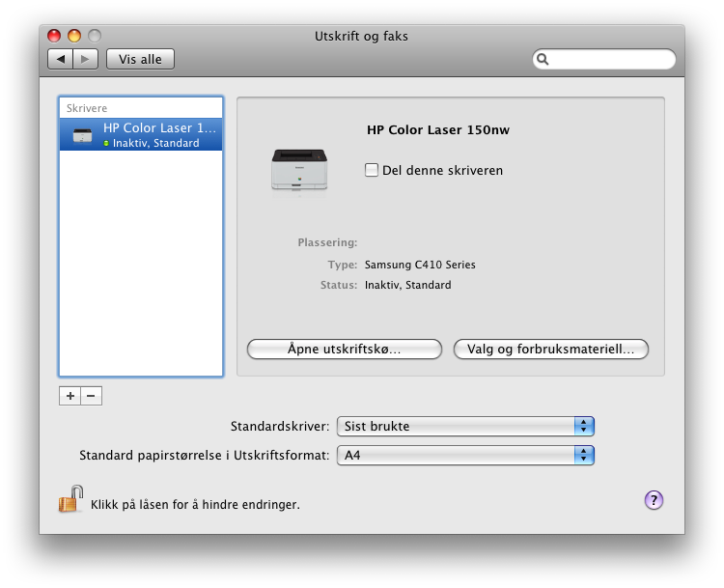Select HP Color Laser row in Skrivere list
724x588 pixels.
(x=141, y=134)
